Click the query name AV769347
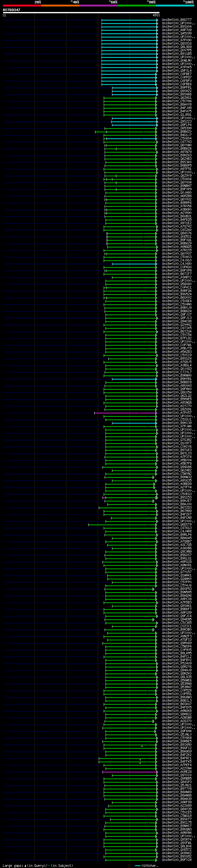The image size is (197, 868). coord(11,10)
